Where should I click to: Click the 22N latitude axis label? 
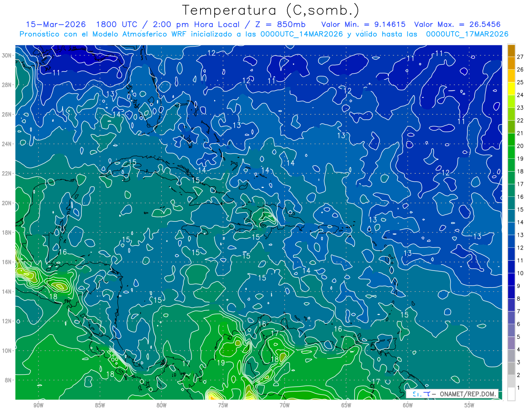[8, 173]
